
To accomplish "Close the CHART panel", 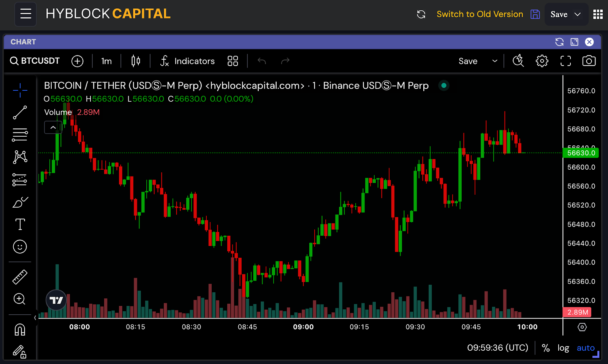I will pos(589,42).
